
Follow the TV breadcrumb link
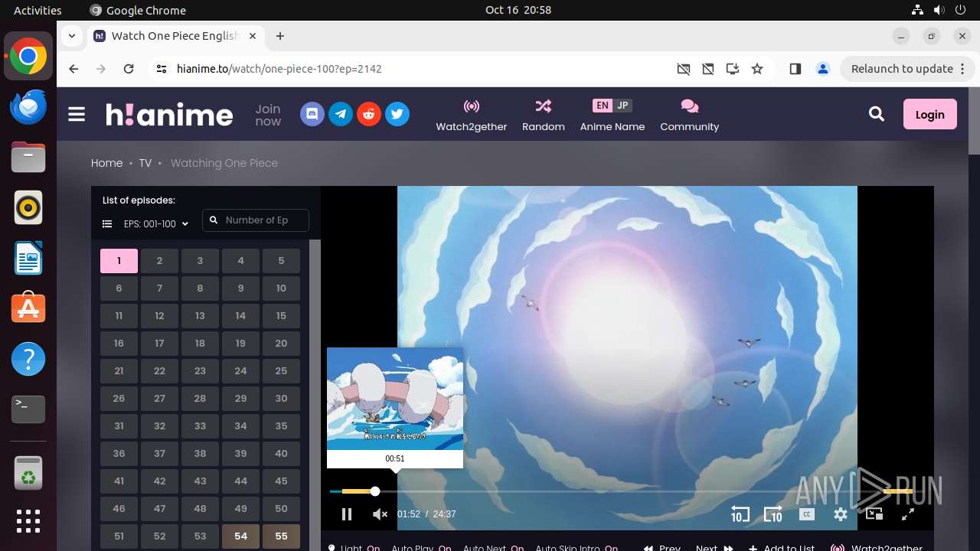click(145, 163)
